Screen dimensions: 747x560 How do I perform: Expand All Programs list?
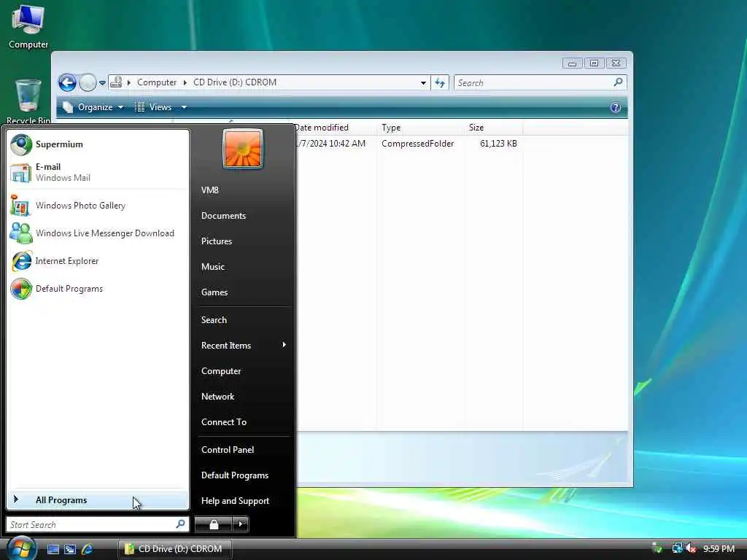coord(98,500)
